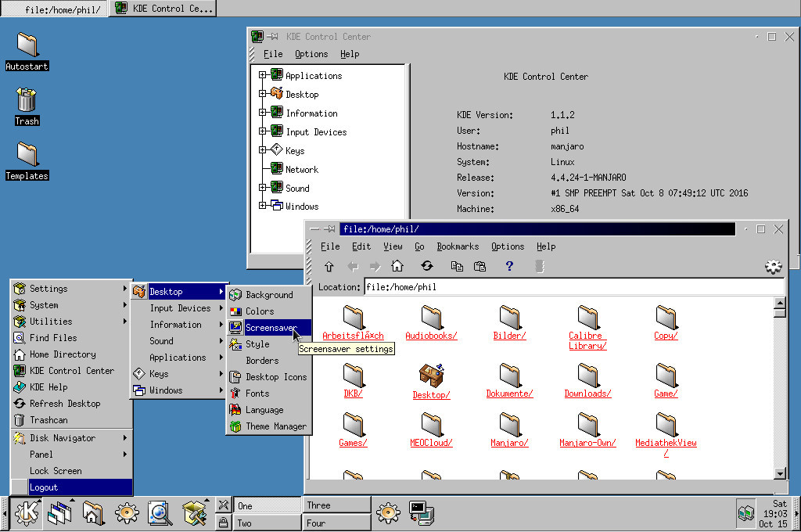801x532 pixels.
Task: Click KDE Control Ce... taskbar button
Action: pos(163,8)
